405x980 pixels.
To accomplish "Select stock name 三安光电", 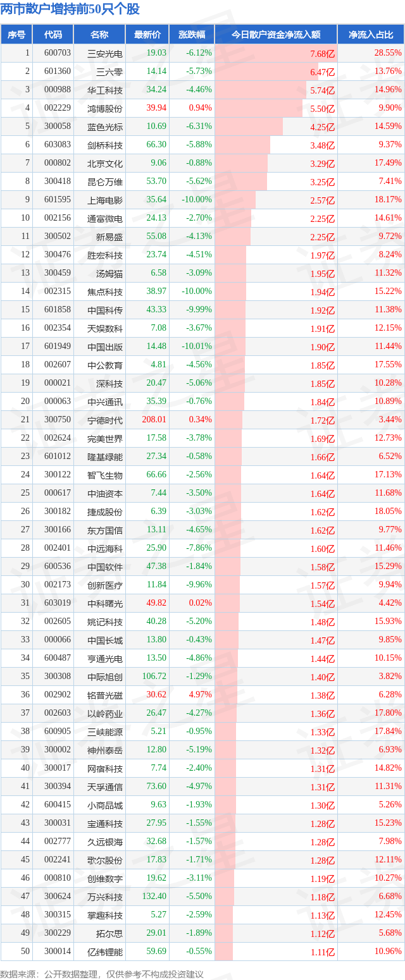I will [x=105, y=53].
